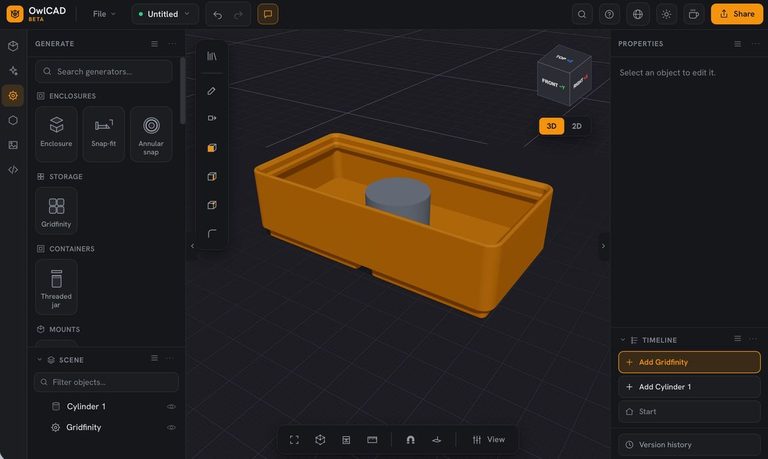Switch to 3D view mode

tap(551, 126)
